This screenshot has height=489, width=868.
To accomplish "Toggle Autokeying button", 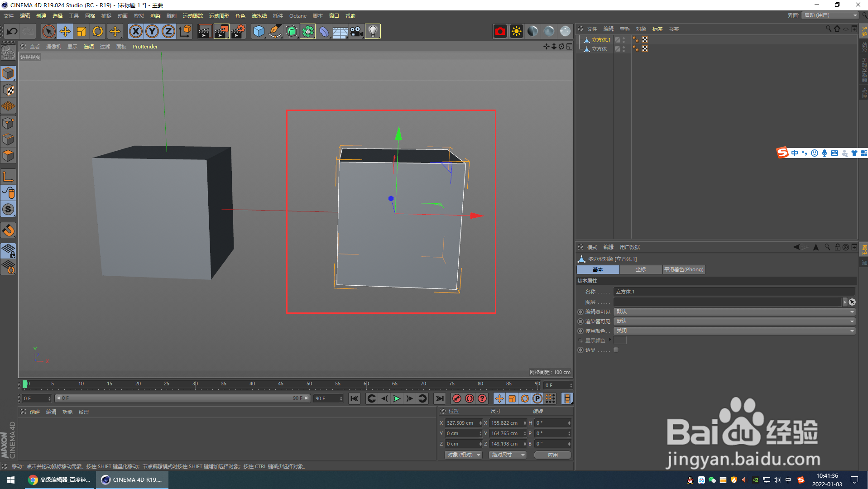I will click(470, 398).
